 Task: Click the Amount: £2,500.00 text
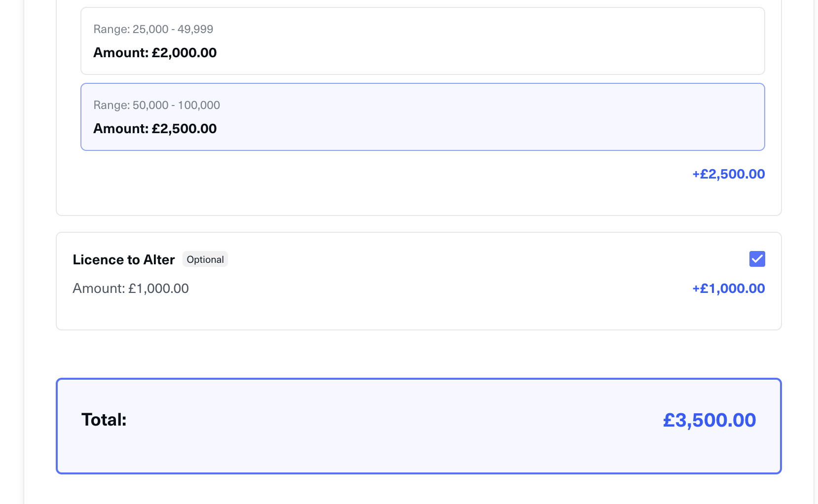point(155,129)
